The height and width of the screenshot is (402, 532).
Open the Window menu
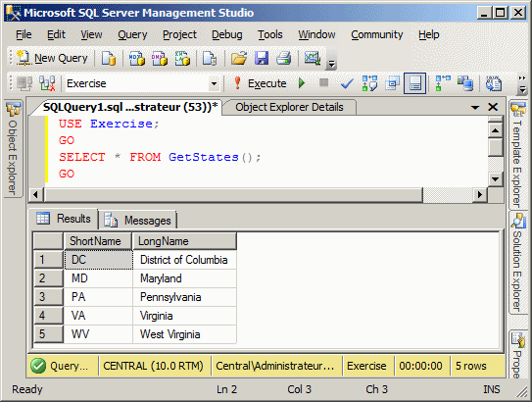pyautogui.click(x=316, y=34)
